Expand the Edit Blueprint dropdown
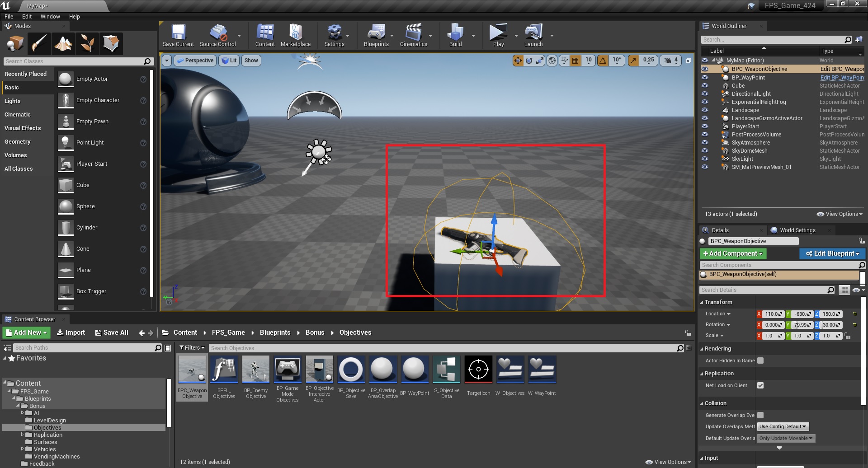Screen dimensions: 868x468 point(832,253)
